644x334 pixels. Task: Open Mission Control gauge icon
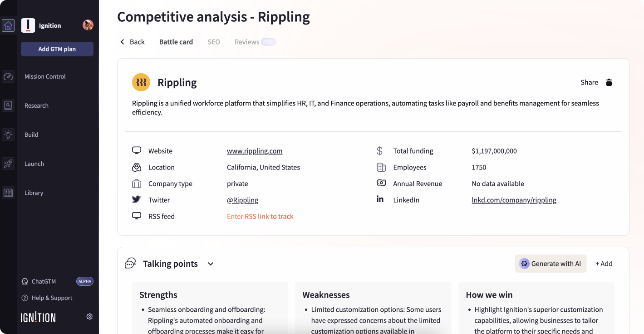click(x=8, y=76)
